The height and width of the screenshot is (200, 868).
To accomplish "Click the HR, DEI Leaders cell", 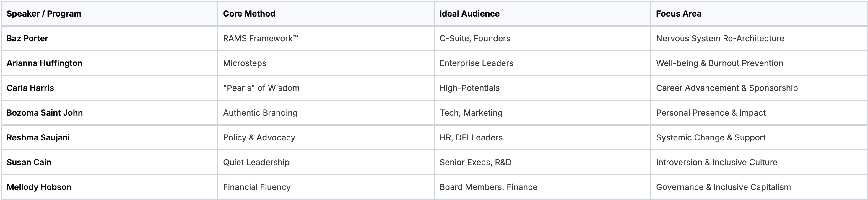I will pyautogui.click(x=471, y=137).
